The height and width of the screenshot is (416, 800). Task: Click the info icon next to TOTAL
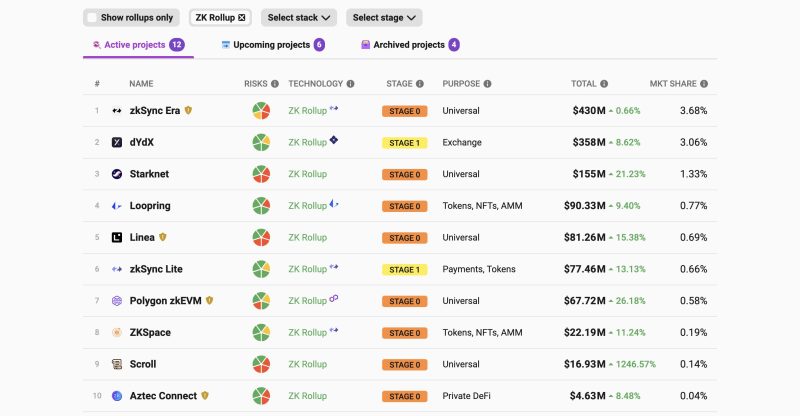pyautogui.click(x=604, y=84)
